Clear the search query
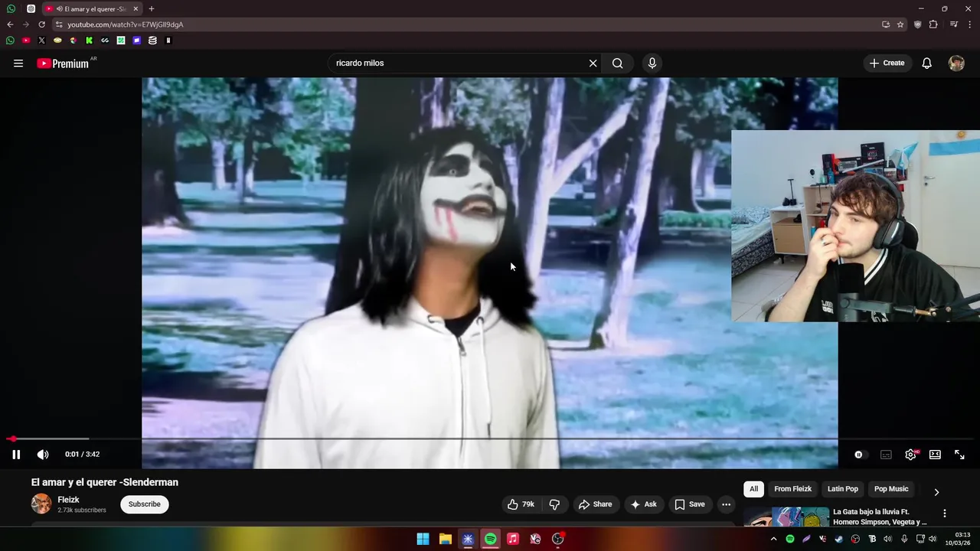This screenshot has height=551, width=980. click(x=593, y=64)
